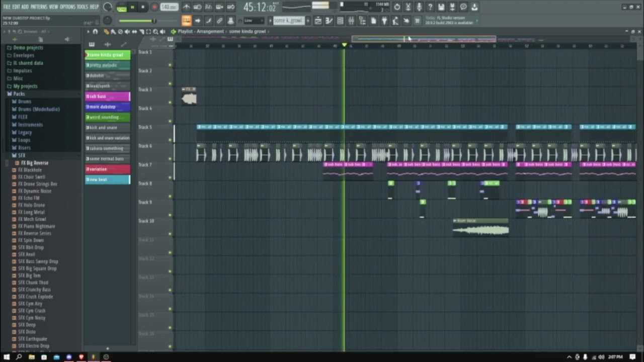Select the playlist Slice tool
This screenshot has height=362, width=644.
point(141,31)
